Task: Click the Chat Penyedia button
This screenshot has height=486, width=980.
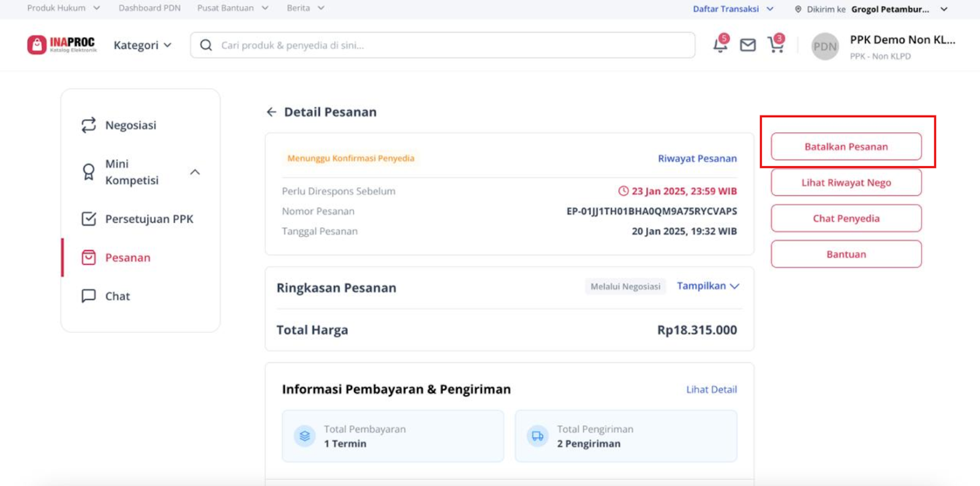Action: [x=846, y=219]
